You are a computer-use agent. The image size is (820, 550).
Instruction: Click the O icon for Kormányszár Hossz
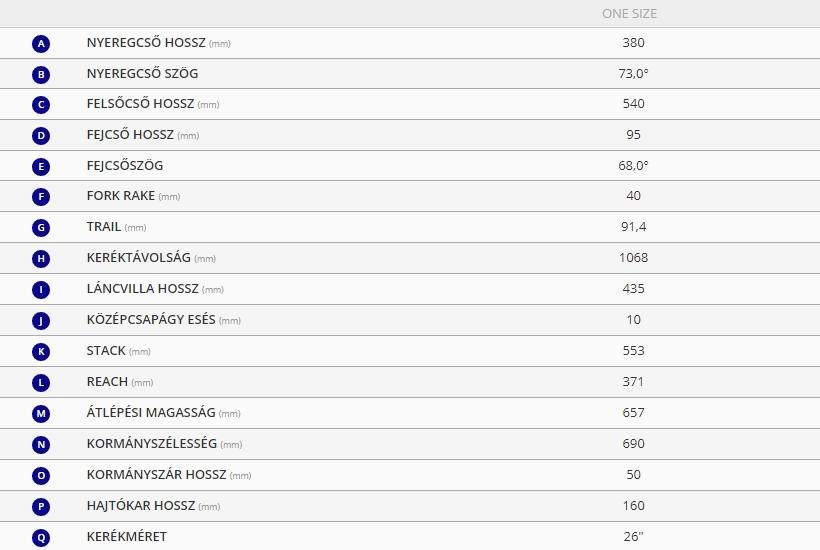(x=41, y=475)
